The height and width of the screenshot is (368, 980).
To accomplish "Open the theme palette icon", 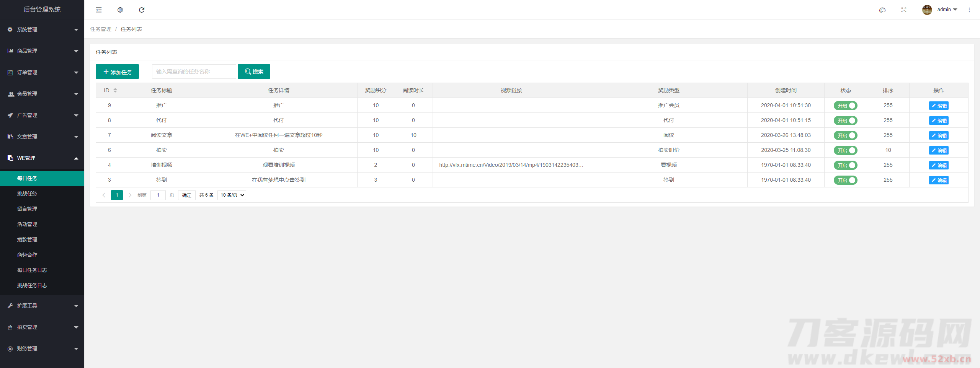I will click(882, 10).
